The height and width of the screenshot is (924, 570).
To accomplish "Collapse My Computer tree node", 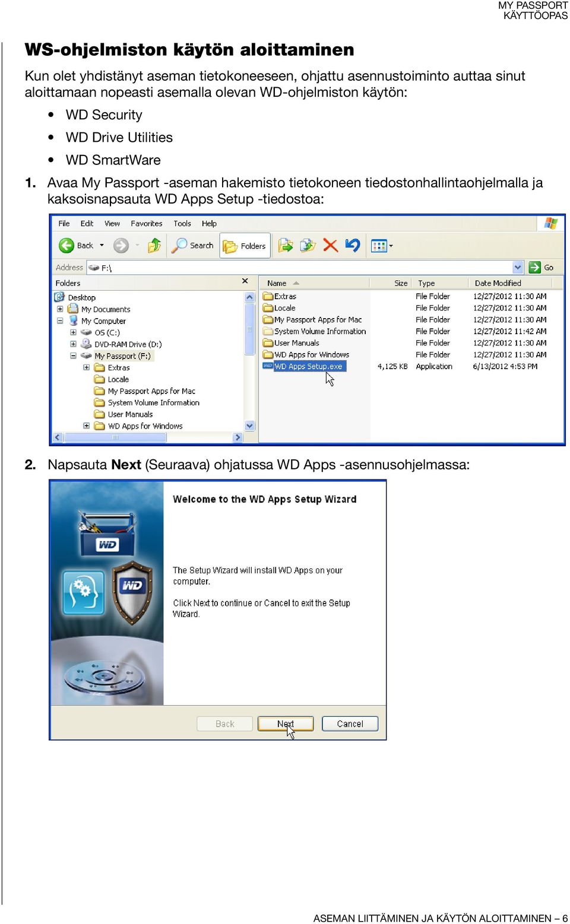I will pos(60,321).
